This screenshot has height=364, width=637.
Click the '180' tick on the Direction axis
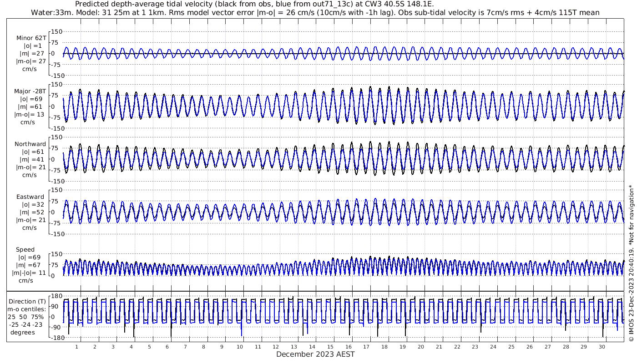coord(56,296)
